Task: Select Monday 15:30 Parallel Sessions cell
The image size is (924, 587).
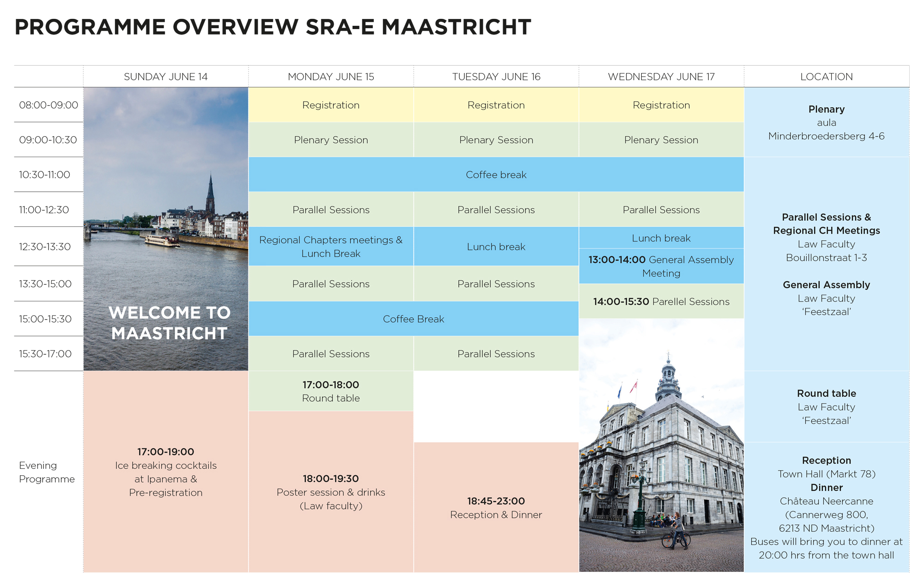Action: [x=331, y=354]
